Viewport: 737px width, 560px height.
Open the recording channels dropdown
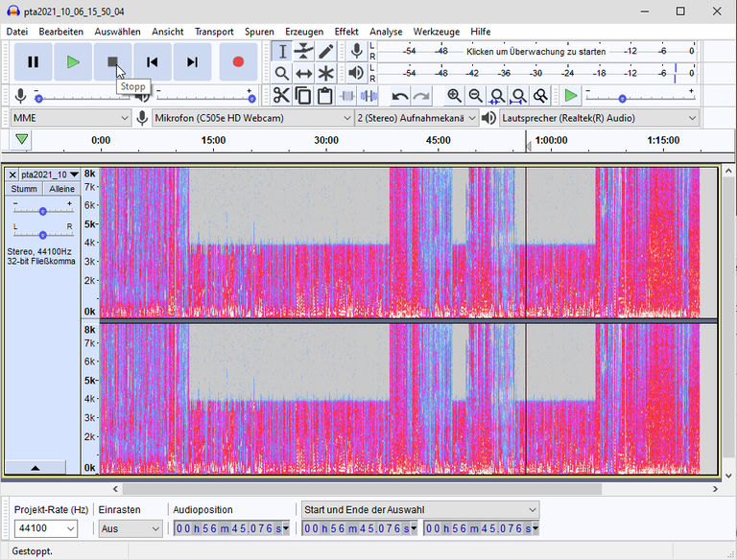(416, 118)
